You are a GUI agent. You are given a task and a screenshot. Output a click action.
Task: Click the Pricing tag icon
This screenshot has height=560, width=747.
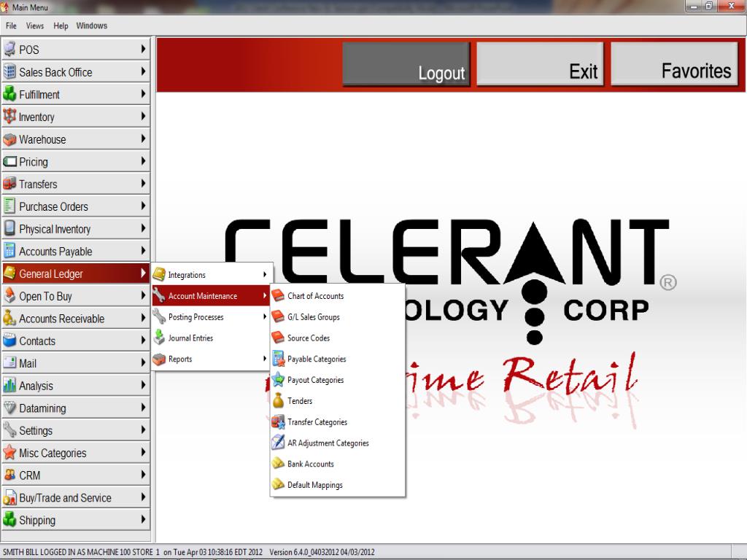point(9,161)
